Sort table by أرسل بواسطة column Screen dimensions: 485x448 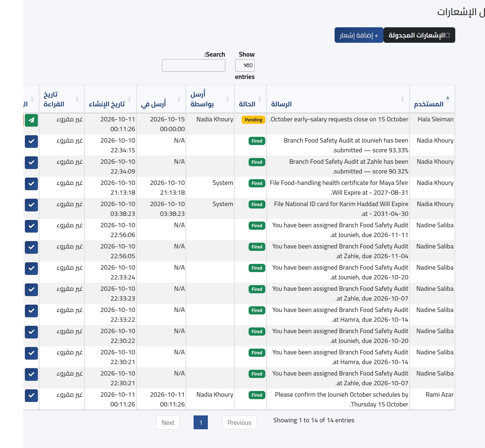210,99
